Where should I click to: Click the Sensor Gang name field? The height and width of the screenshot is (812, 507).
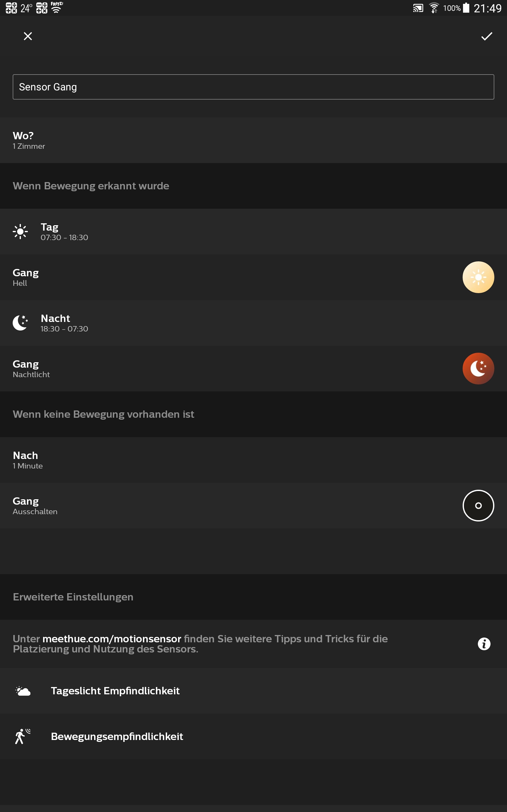coord(253,87)
